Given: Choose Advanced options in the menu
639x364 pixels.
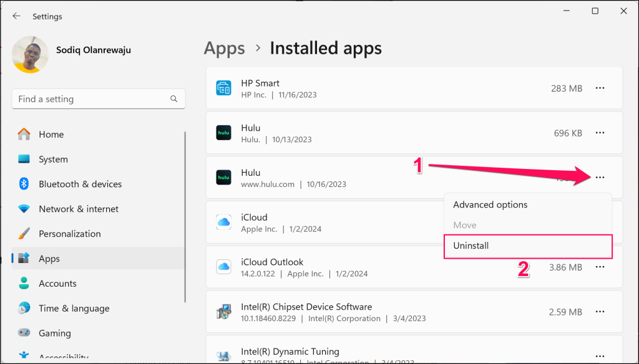Looking at the screenshot, I should [x=490, y=204].
